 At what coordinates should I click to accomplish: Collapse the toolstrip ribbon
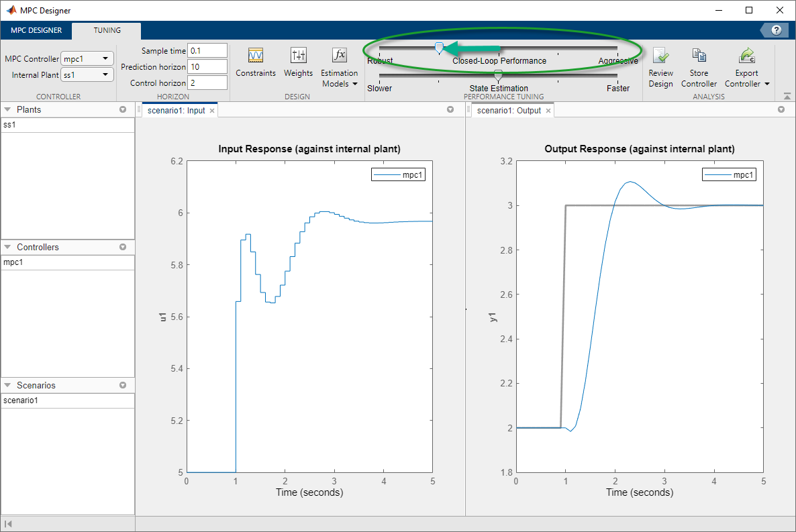[x=787, y=96]
